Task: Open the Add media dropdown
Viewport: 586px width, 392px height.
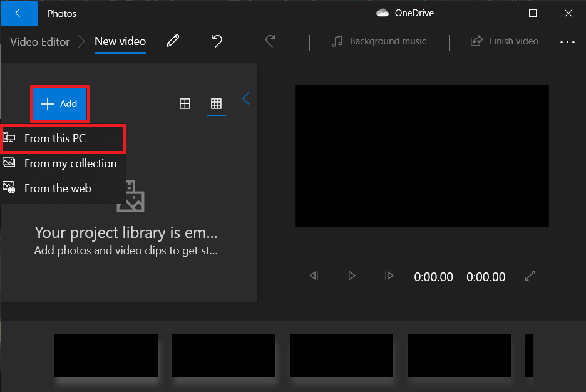Action: (59, 104)
